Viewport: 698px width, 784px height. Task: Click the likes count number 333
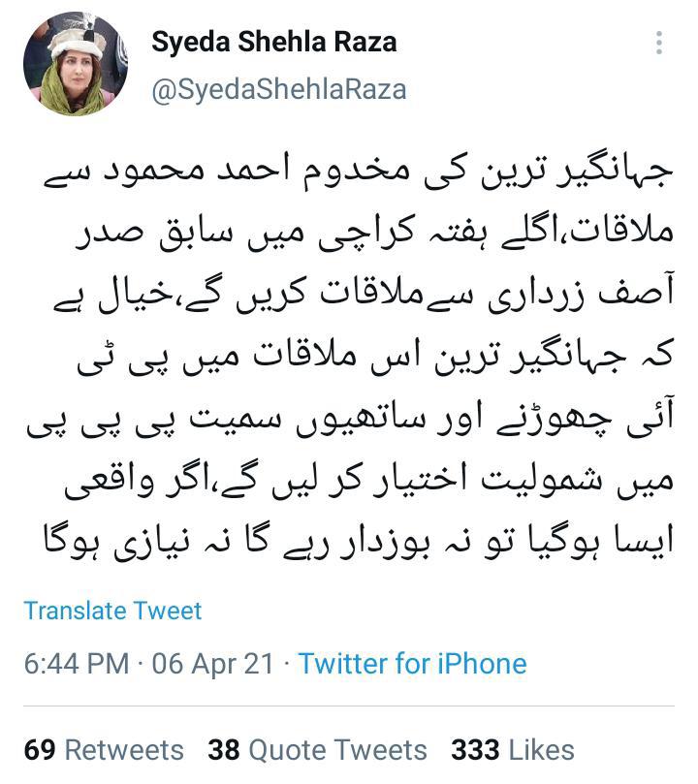coord(475,750)
